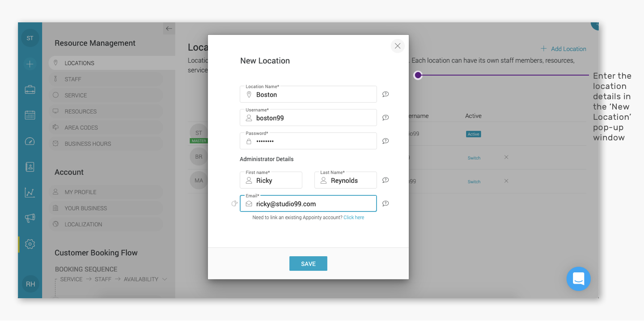Click Switch link in the BR row
644x321 pixels.
pyautogui.click(x=474, y=158)
